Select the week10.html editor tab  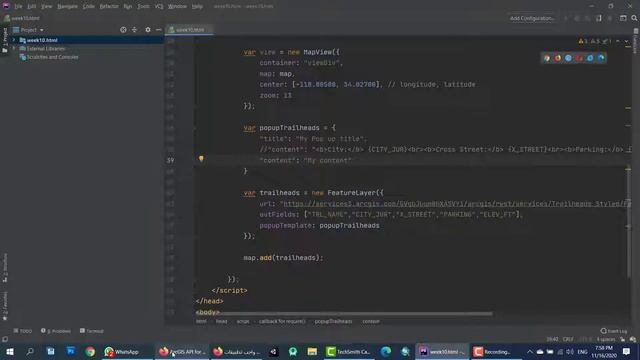[x=189, y=30]
